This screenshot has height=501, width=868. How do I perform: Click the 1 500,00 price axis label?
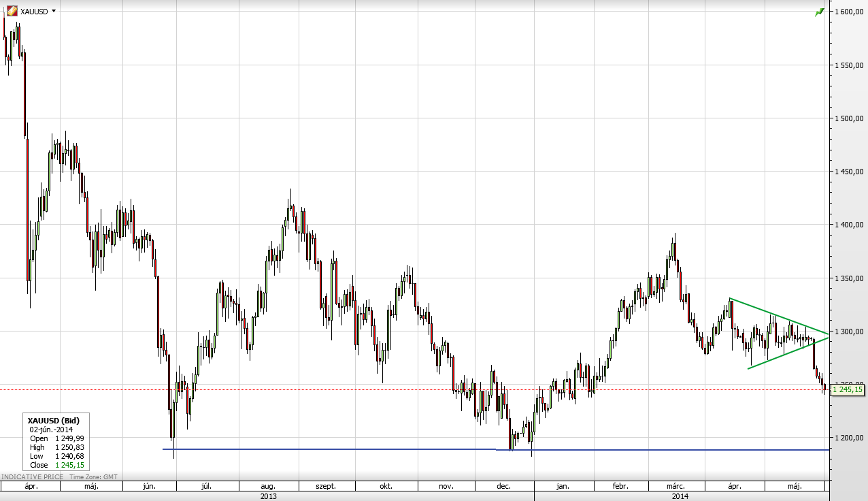[850, 118]
